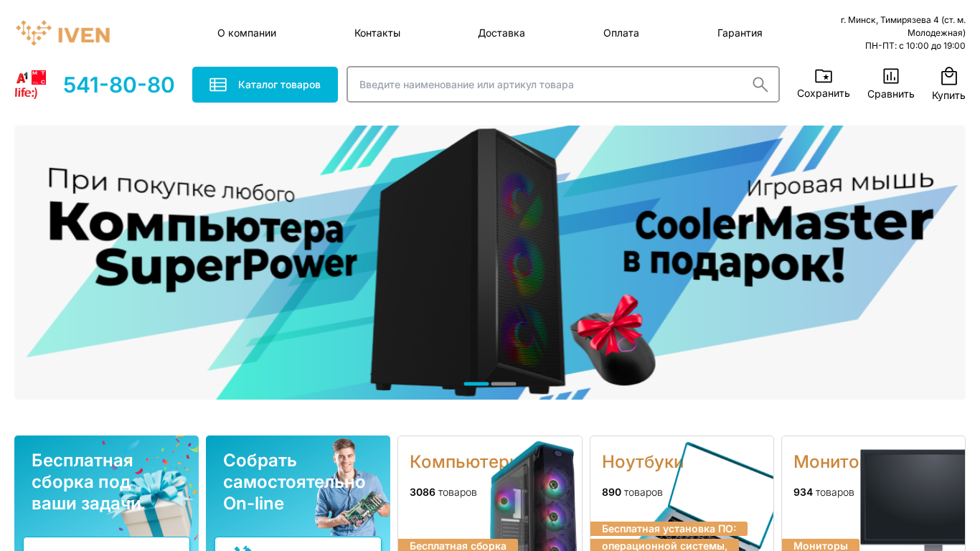Viewport: 980px width, 551px height.
Task: Open the Каталог товаров menu button
Action: (x=265, y=85)
